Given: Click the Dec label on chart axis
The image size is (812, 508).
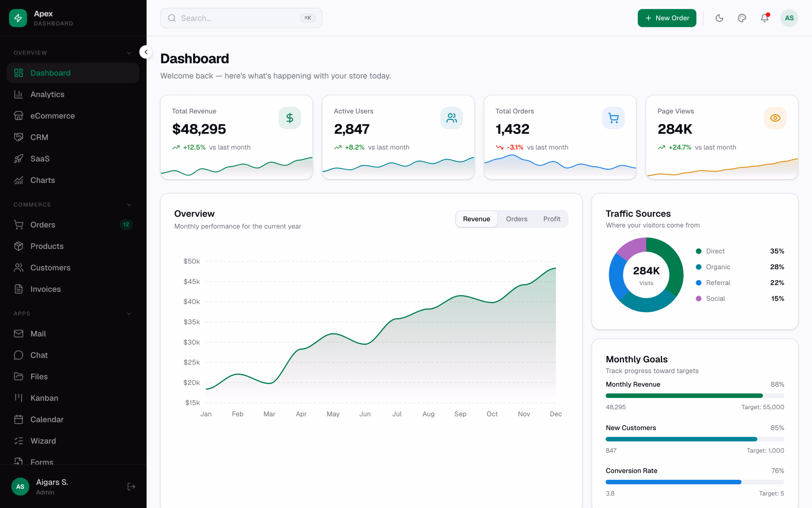Looking at the screenshot, I should [x=556, y=414].
